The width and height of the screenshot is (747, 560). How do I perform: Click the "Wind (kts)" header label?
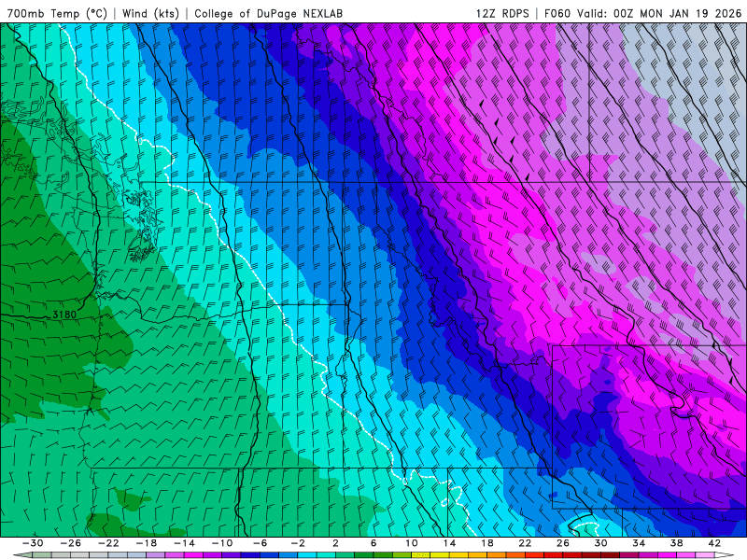click(150, 13)
